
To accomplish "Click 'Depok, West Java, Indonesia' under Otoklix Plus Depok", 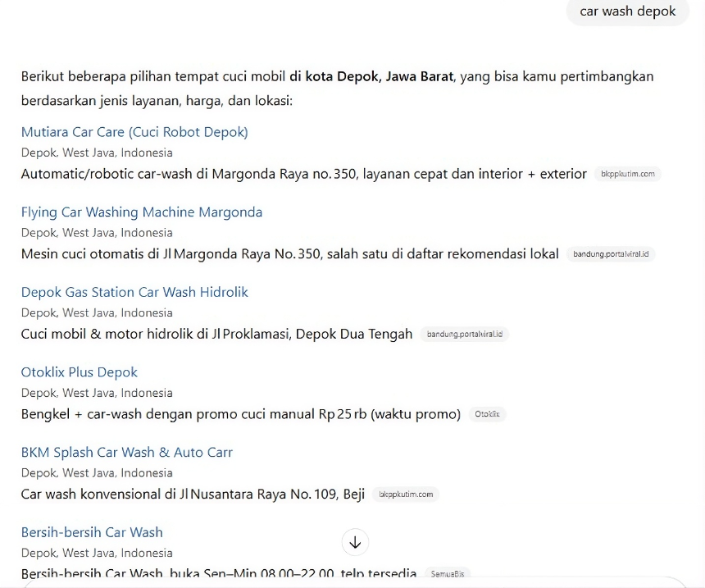I will click(x=97, y=393).
